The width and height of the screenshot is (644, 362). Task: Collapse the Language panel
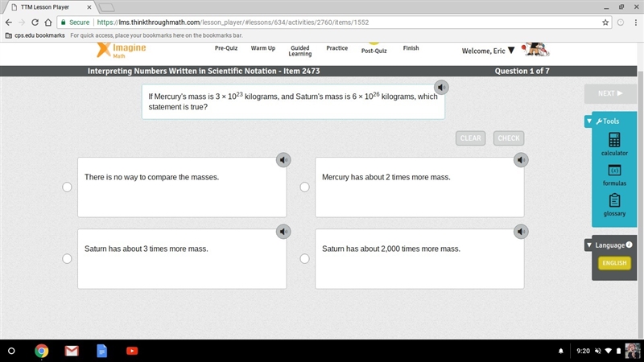tap(589, 245)
